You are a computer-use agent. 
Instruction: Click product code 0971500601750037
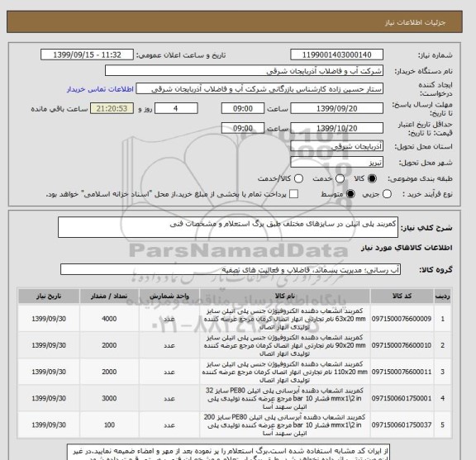pyautogui.click(x=402, y=425)
